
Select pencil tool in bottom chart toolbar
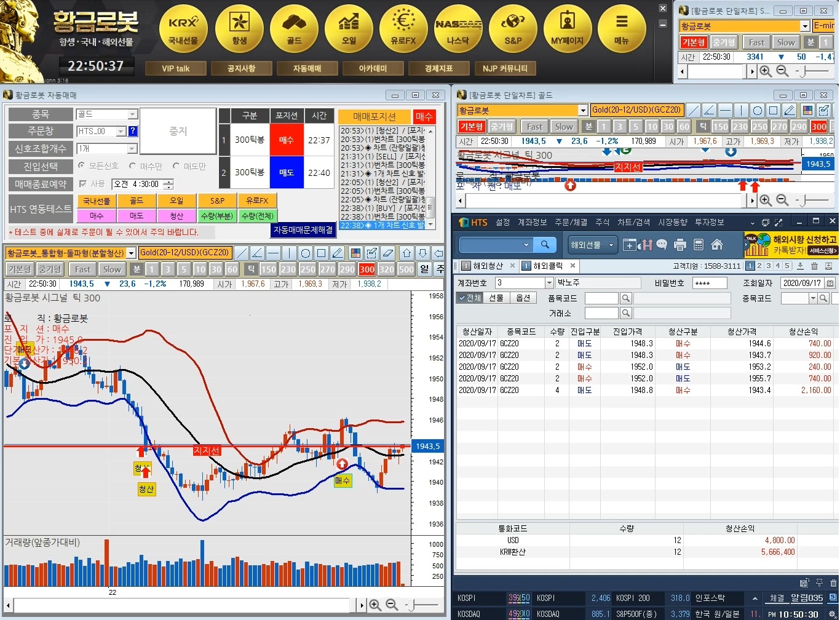coord(337,253)
